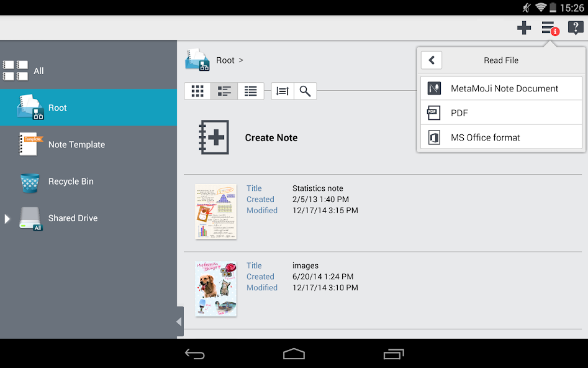Select Note Template in the sidebar
The width and height of the screenshot is (588, 368).
tap(76, 145)
